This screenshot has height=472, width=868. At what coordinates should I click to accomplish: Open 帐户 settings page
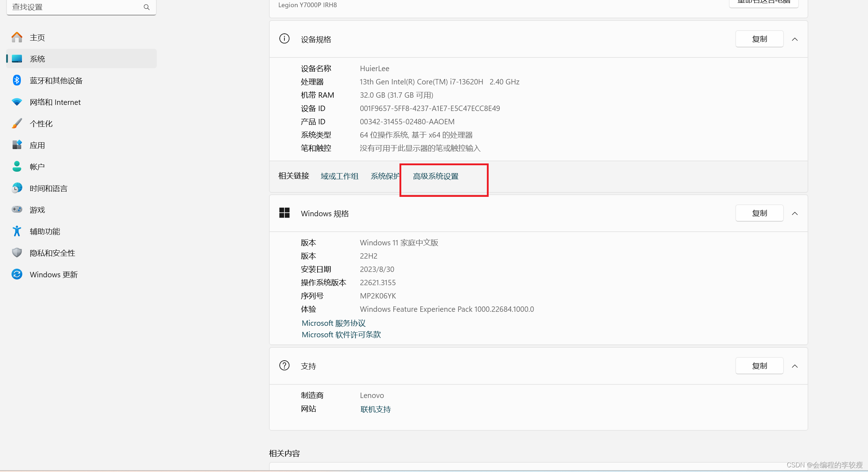pyautogui.click(x=81, y=167)
